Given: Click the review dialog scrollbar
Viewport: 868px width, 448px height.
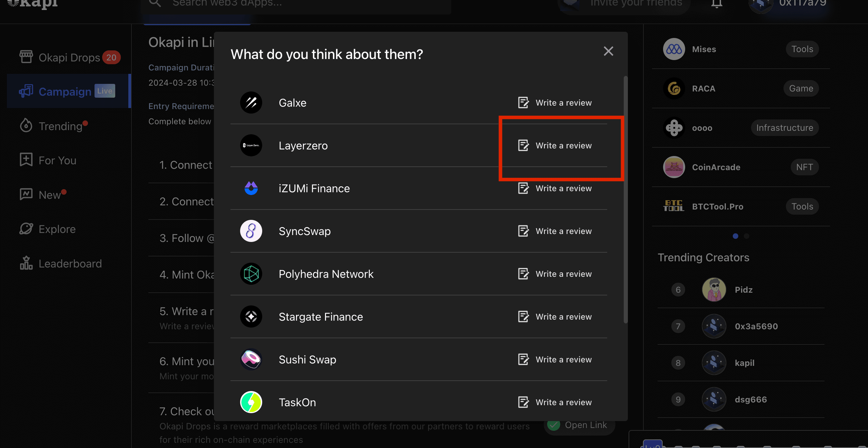Looking at the screenshot, I should click(x=625, y=199).
